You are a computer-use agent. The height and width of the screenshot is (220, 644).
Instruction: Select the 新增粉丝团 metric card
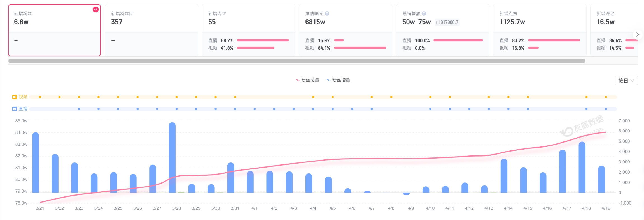pyautogui.click(x=151, y=30)
